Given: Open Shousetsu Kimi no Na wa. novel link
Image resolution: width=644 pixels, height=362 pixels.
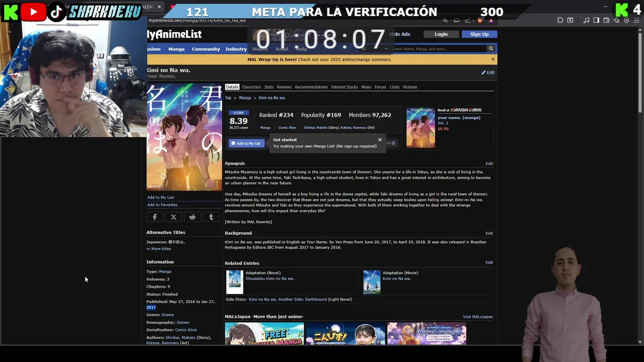Looking at the screenshot, I should click(270, 279).
